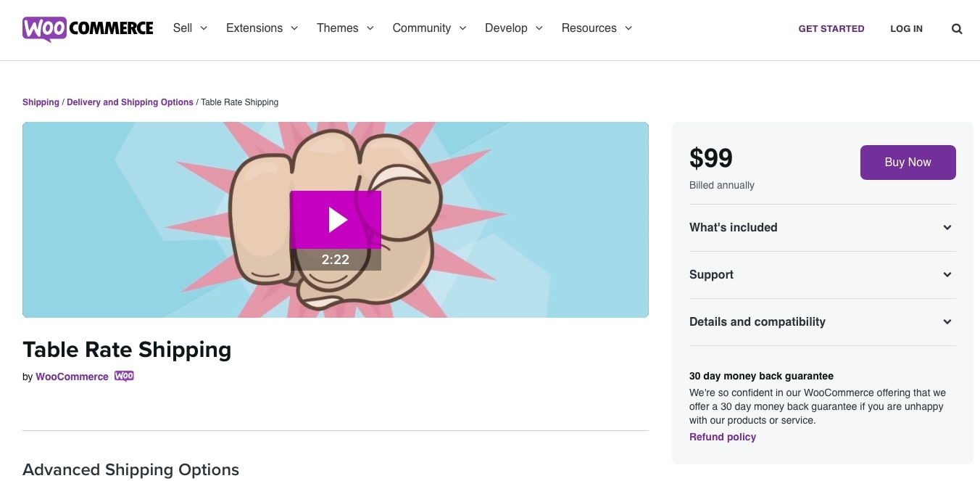The image size is (980, 481).
Task: Click the chevron next to Resources
Action: click(628, 28)
